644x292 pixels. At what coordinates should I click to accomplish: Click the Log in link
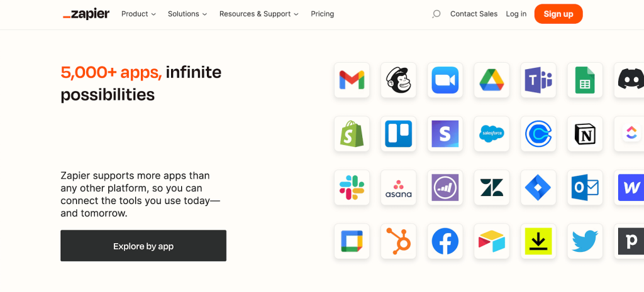(516, 14)
